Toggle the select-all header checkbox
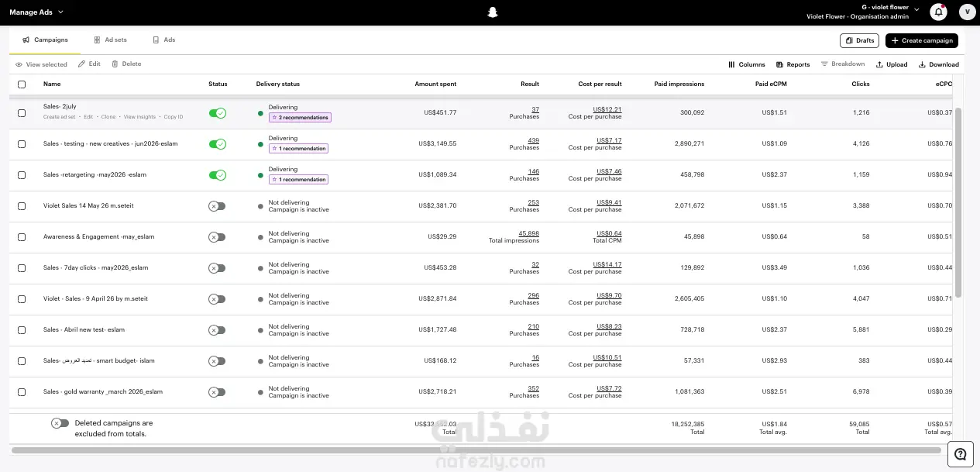 tap(22, 84)
